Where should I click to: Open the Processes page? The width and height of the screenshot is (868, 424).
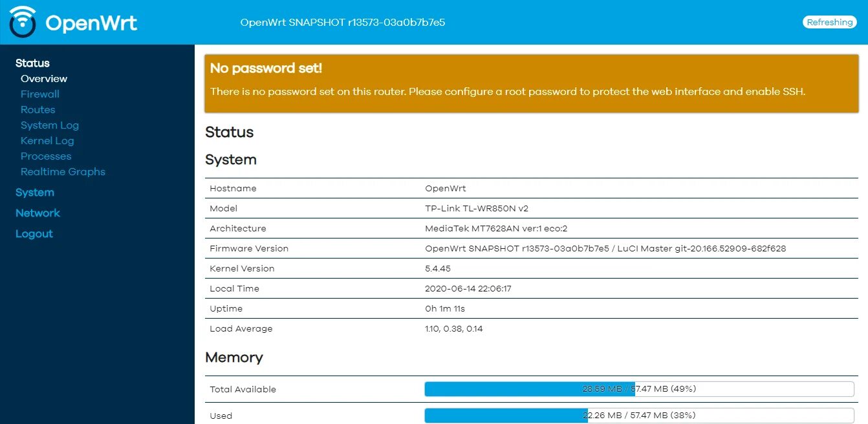pos(46,156)
